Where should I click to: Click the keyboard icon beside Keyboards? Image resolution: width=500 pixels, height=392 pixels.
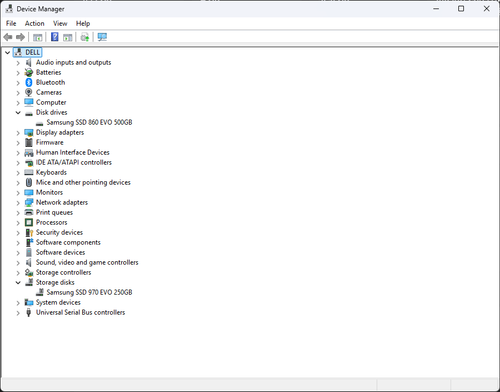[29, 172]
